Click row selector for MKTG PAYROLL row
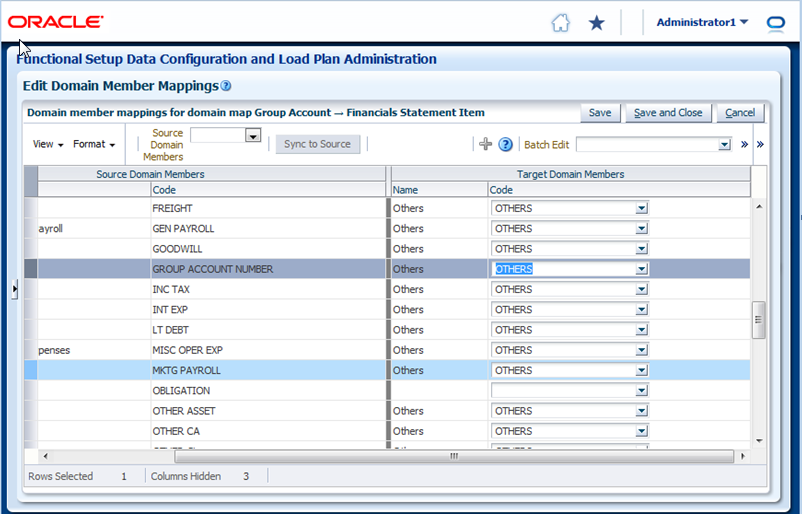Viewport: 802px width, 514px height. click(x=31, y=370)
